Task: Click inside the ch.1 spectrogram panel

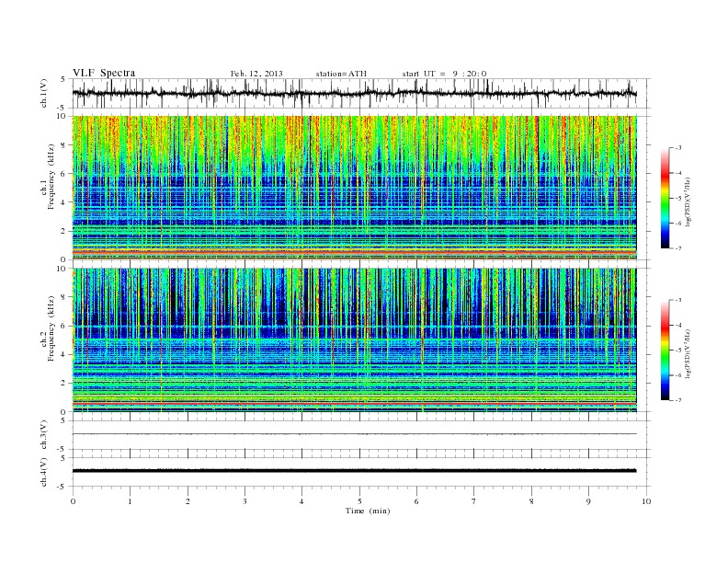Action: coord(354,188)
